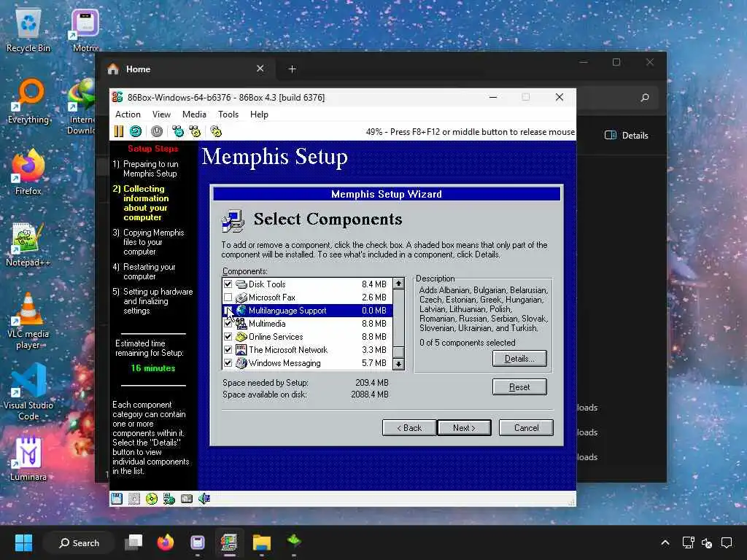Click the Details button for the component
This screenshot has height=560, width=747.
coord(519,359)
